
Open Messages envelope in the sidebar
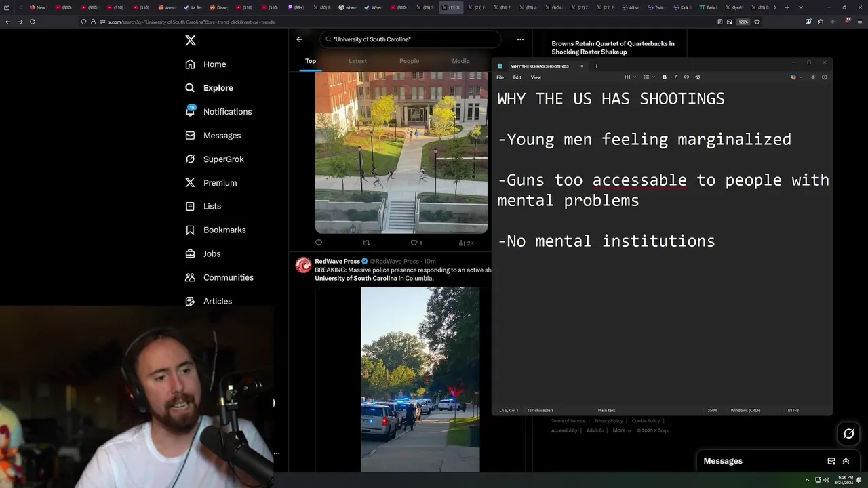click(x=213, y=136)
